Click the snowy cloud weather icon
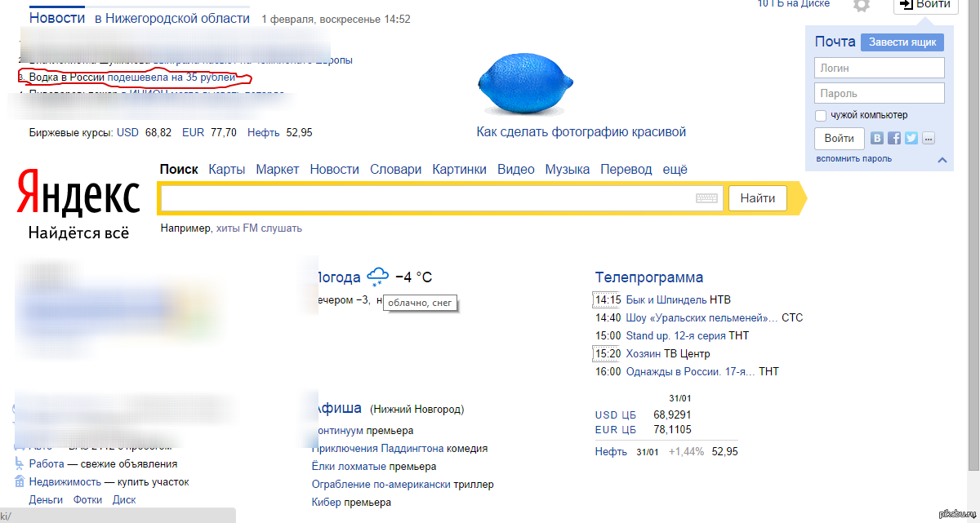 point(378,276)
